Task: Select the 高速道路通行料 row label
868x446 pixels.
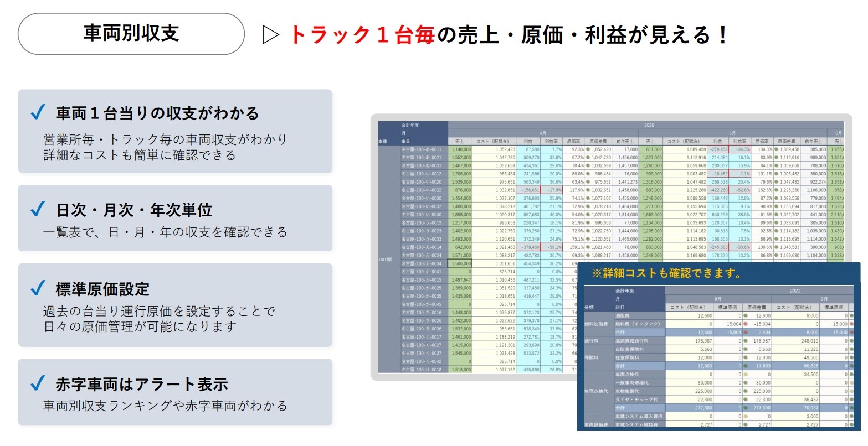Action: pyautogui.click(x=631, y=341)
